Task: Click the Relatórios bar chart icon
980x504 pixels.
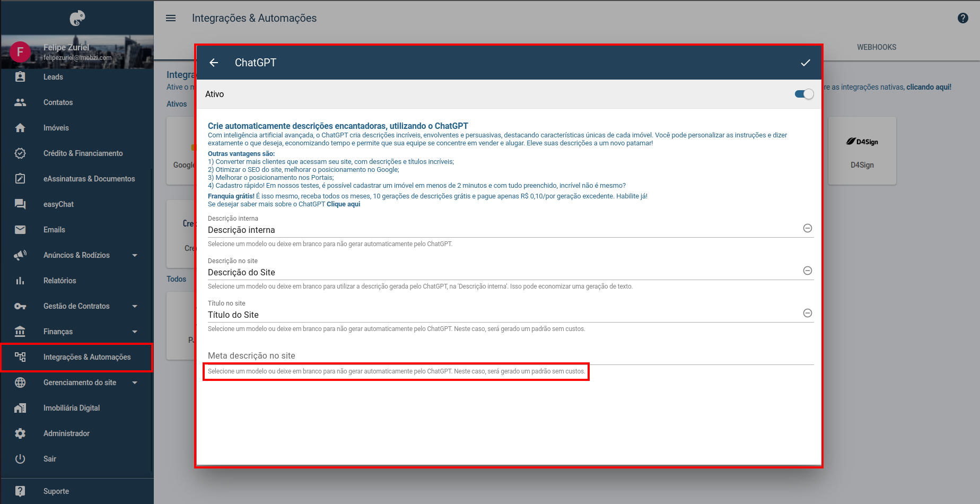Action: 20,281
